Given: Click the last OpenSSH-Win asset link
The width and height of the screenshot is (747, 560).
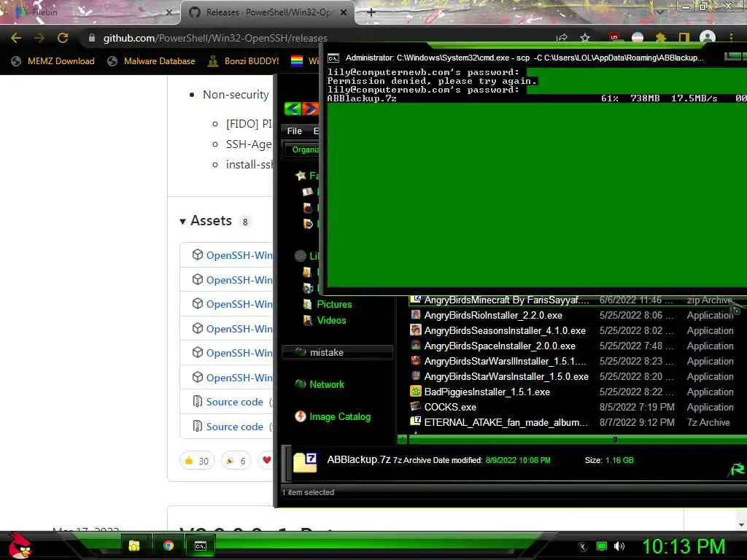Looking at the screenshot, I should (x=239, y=378).
